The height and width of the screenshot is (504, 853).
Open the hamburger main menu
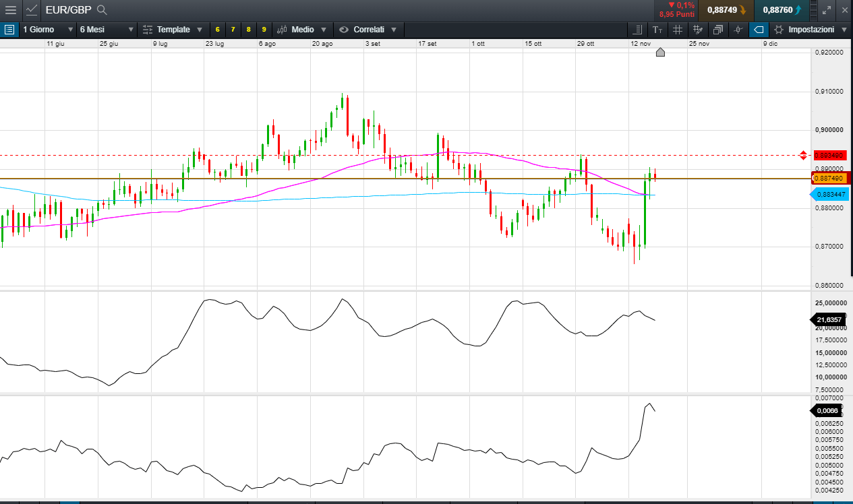[x=10, y=10]
